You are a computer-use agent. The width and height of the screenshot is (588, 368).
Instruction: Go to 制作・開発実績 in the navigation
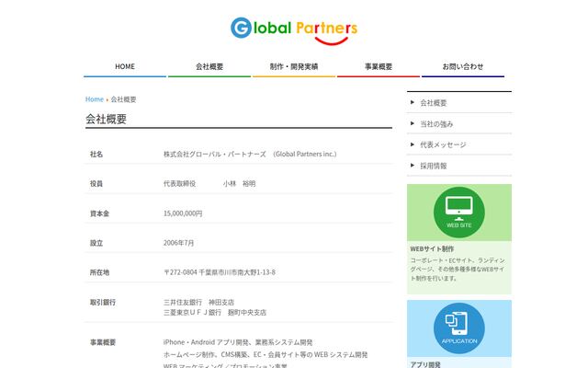pyautogui.click(x=294, y=67)
